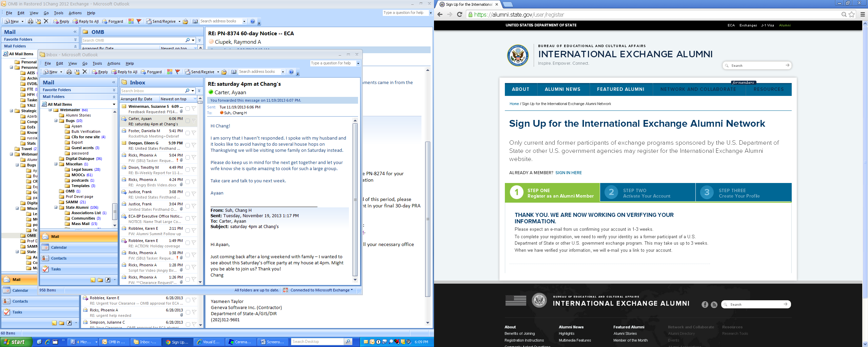
Task: Click the blue Help icon in Inbox toolbar
Action: tap(291, 72)
